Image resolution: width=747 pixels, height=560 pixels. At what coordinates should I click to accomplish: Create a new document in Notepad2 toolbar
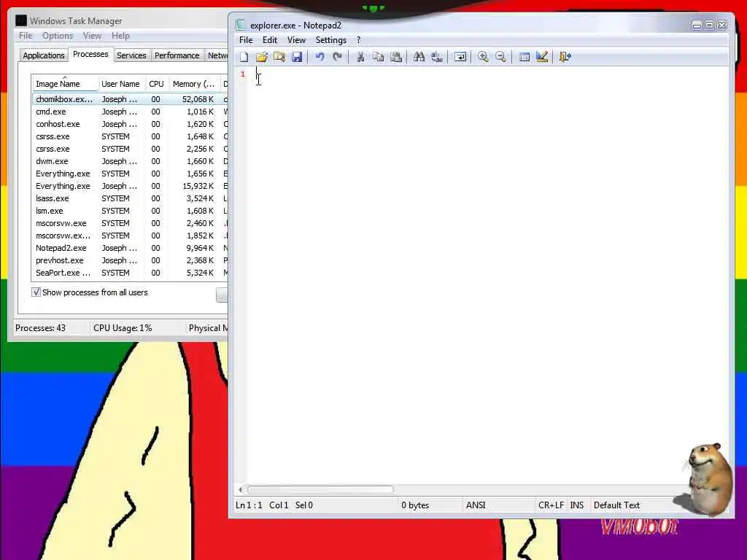[244, 57]
